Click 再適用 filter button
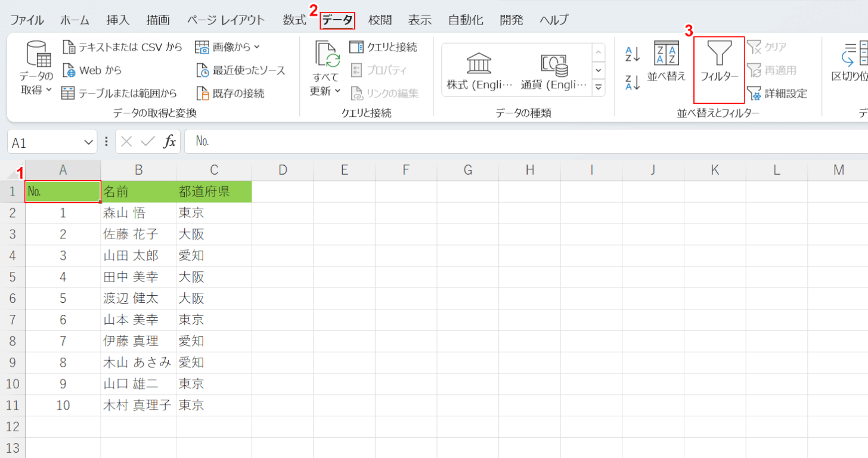The image size is (868, 458). tap(771, 70)
